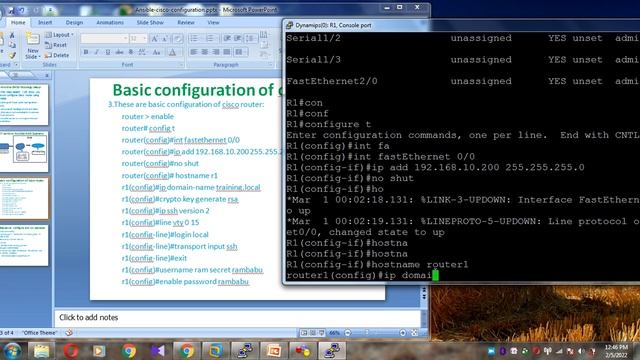This screenshot has width=640, height=360.
Task: Open the Opera browser from the taskbar
Action: tap(71, 351)
